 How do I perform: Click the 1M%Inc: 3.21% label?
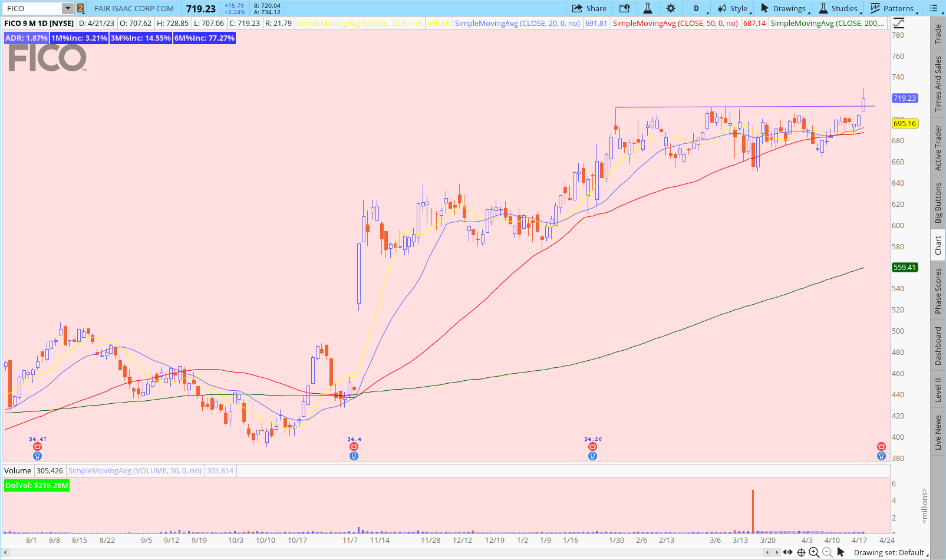click(x=80, y=38)
